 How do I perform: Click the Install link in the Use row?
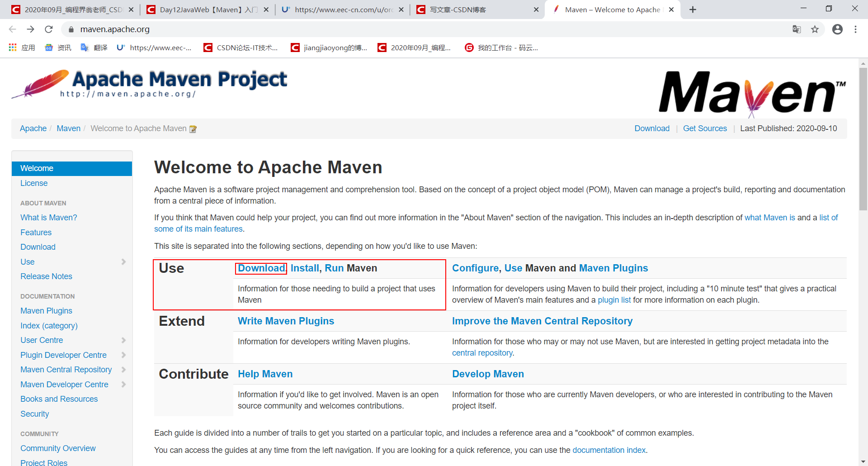(x=305, y=268)
